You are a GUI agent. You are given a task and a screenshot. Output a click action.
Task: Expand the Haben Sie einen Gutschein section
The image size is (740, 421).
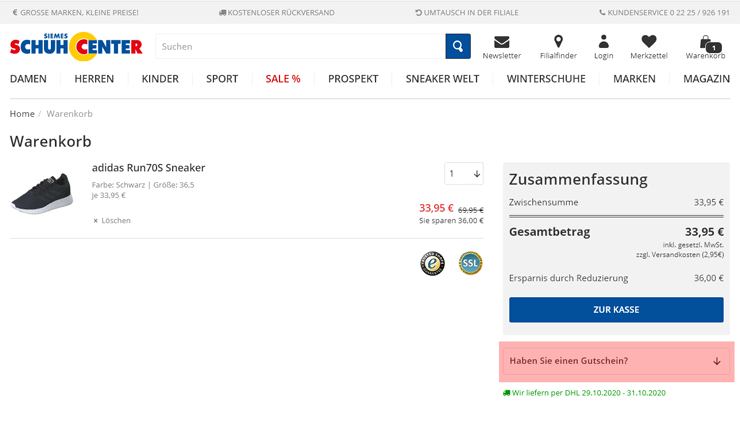pos(616,361)
